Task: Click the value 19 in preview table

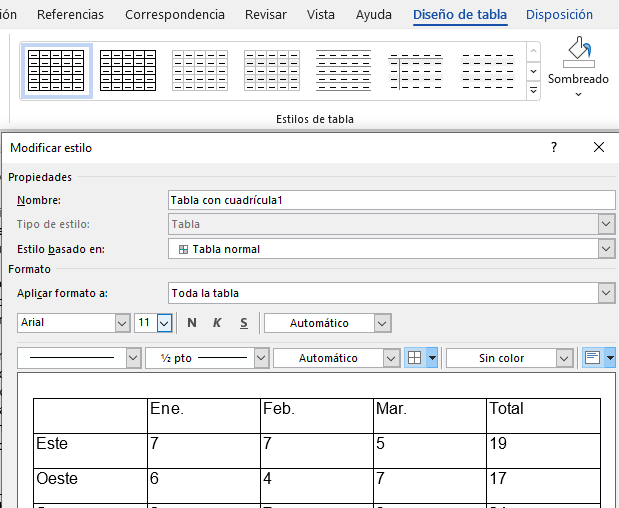Action: pos(498,444)
